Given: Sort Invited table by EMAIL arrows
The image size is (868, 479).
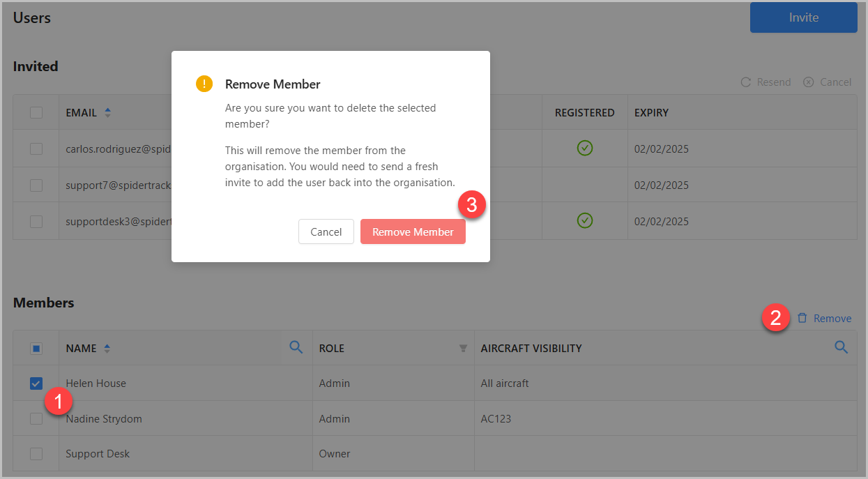Looking at the screenshot, I should 107,112.
